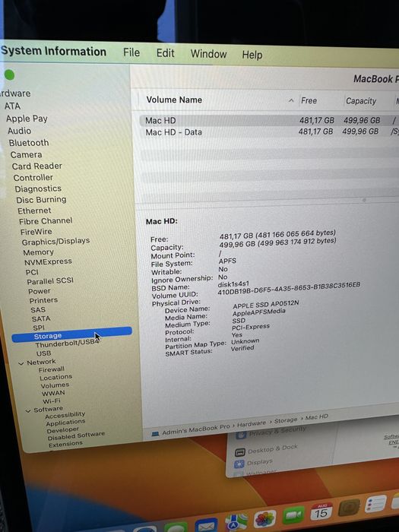399x532 pixels.
Task: Select Thunderbolt/USB4 in the sidebar
Action: pos(67,344)
